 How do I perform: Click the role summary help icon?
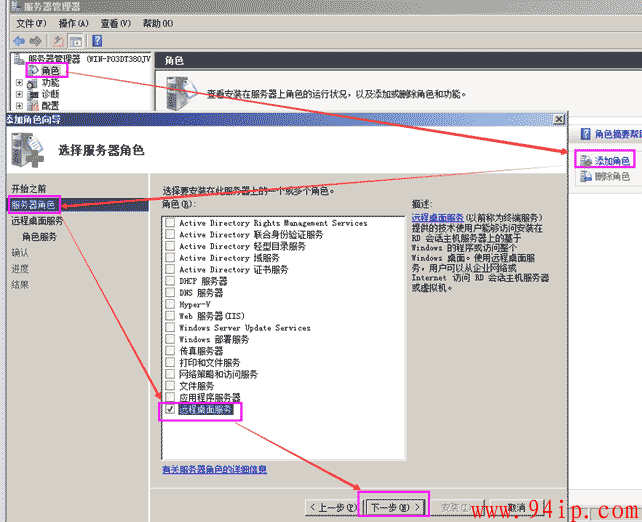586,134
